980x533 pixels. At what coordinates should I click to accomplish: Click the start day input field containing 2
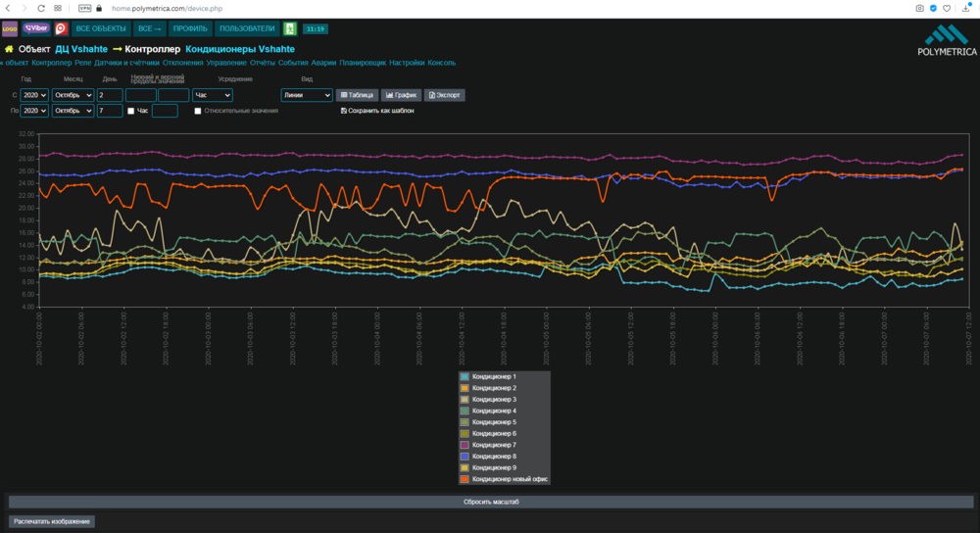click(x=110, y=95)
